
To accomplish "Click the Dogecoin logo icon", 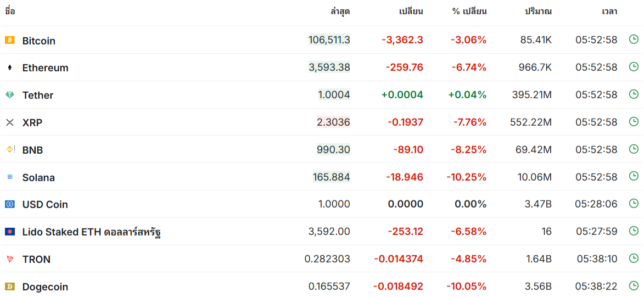I will 10,286.
